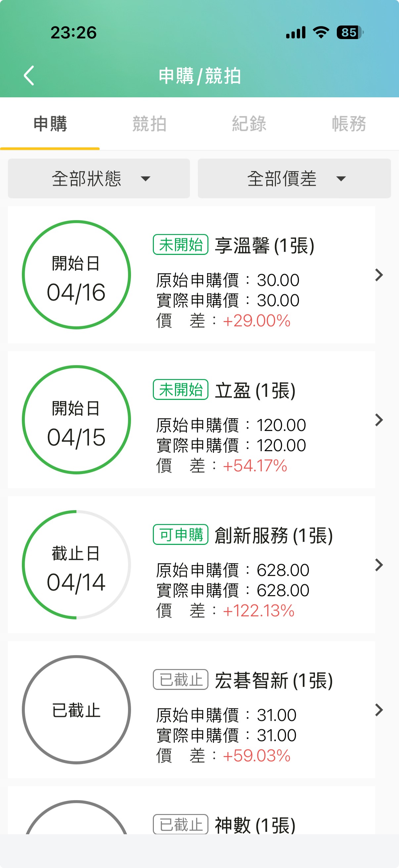Screen dimensions: 399x868
Task: Tap the 可申購 badge on 創新服務
Action: (x=181, y=535)
